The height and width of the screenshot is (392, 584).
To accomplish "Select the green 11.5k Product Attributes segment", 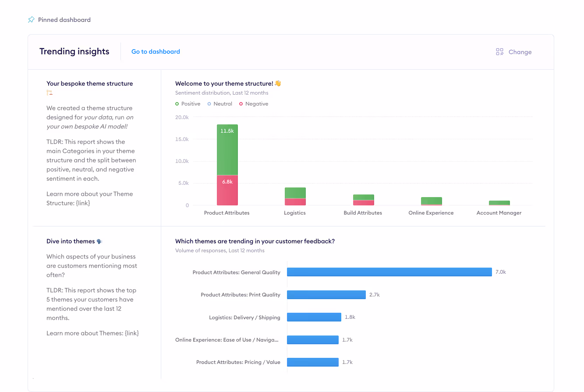I will pos(227,150).
